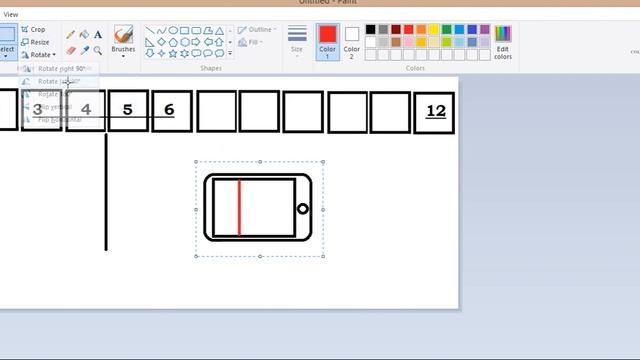Image resolution: width=640 pixels, height=360 pixels.
Task: Choose the Rounded rectangular callout shape
Action: coord(196,53)
